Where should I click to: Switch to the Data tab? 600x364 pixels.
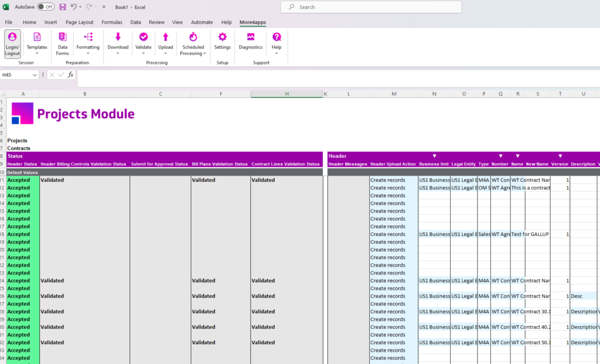(x=135, y=22)
